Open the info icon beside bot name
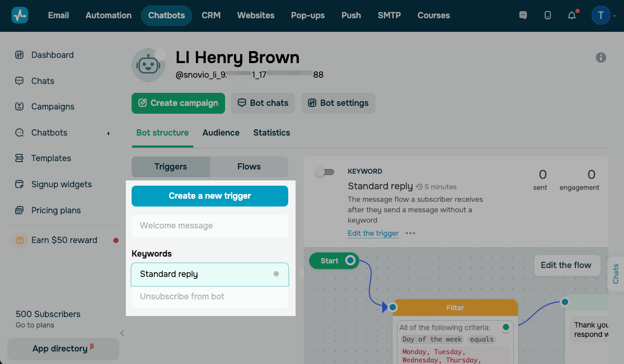 [x=601, y=57]
